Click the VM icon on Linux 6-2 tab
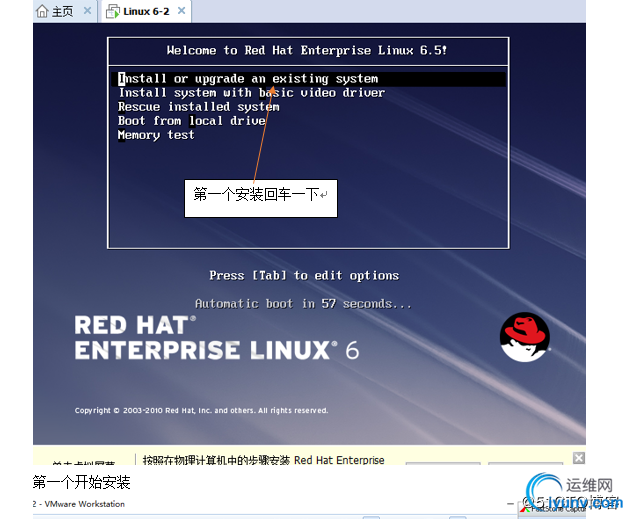Screen dimensions: 629x519 112,12
